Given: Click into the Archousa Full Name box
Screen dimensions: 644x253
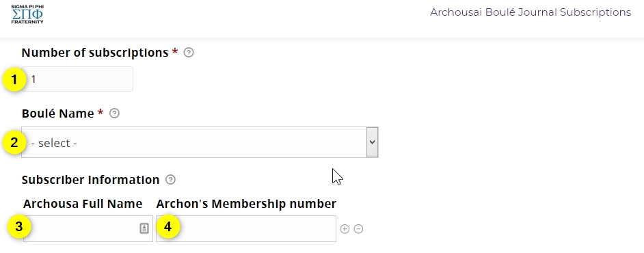Looking at the screenshot, I should click(88, 229).
